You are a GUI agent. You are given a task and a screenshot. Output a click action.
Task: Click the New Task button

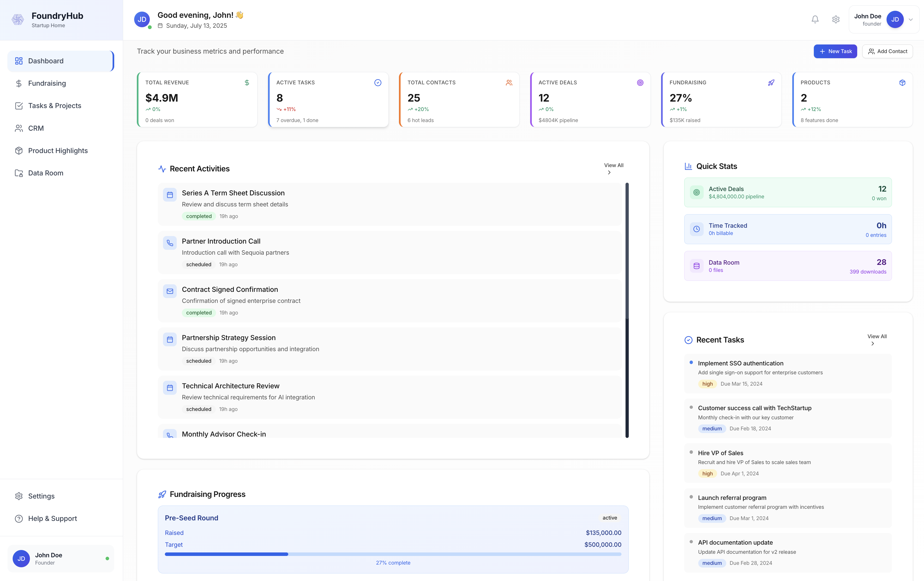point(835,51)
